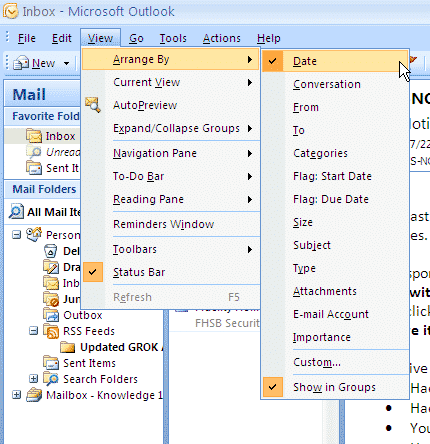Image resolution: width=430 pixels, height=444 pixels.
Task: Click the Search Folders icon
Action: [51, 379]
